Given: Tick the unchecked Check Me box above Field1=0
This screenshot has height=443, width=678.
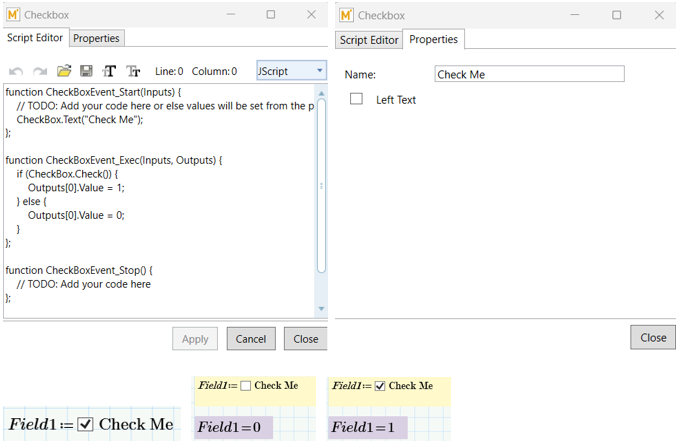Looking at the screenshot, I should 246,386.
